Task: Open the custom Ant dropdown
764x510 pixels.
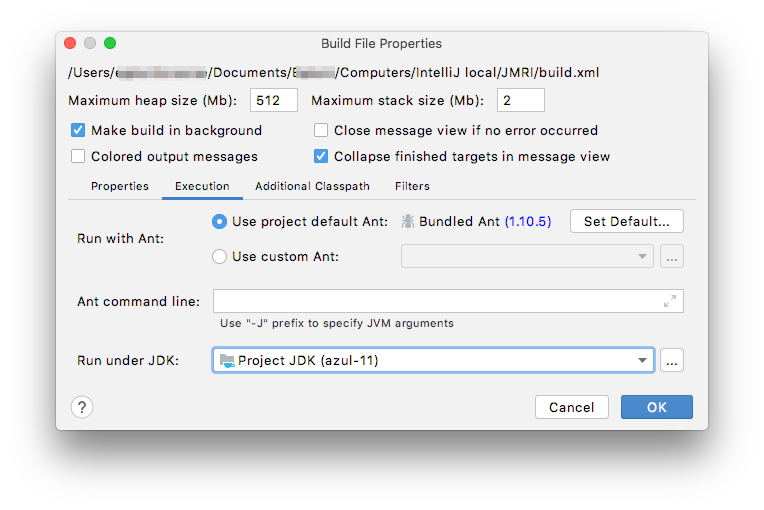Action: coord(641,257)
